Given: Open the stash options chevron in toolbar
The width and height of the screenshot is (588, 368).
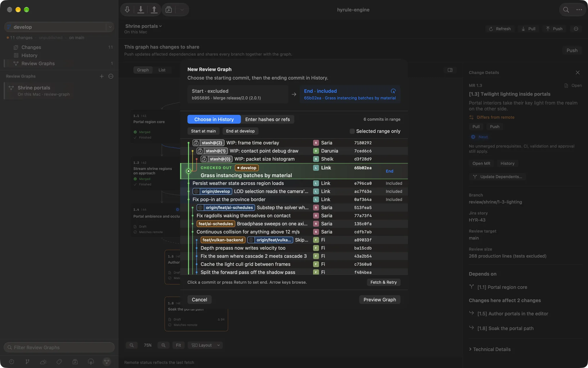Looking at the screenshot, I should [x=182, y=10].
